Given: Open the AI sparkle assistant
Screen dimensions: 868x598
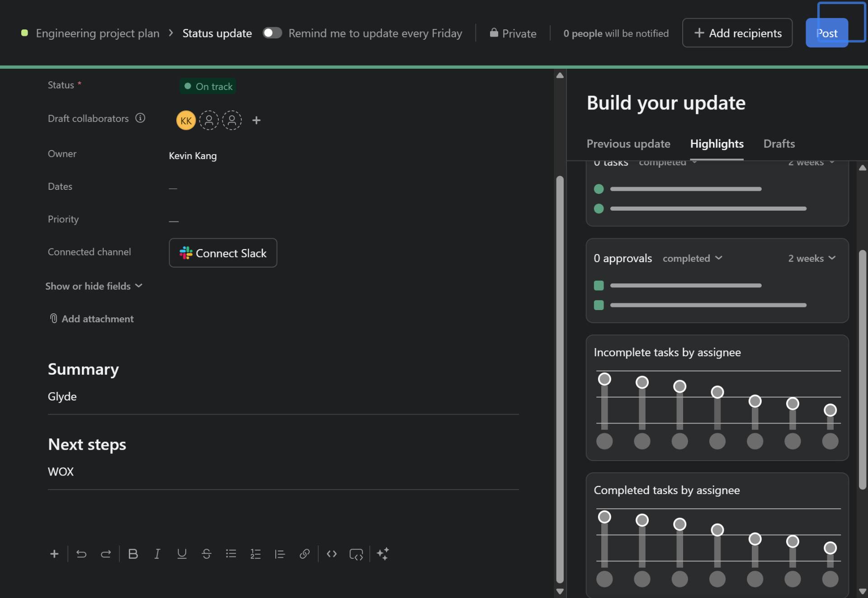Looking at the screenshot, I should pyautogui.click(x=382, y=554).
